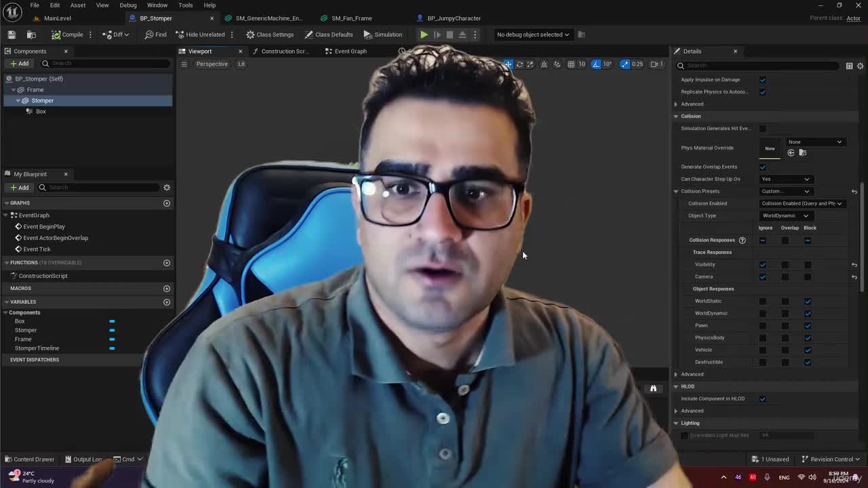
Task: Select ConstructionScript function entry
Action: pyautogui.click(x=43, y=276)
